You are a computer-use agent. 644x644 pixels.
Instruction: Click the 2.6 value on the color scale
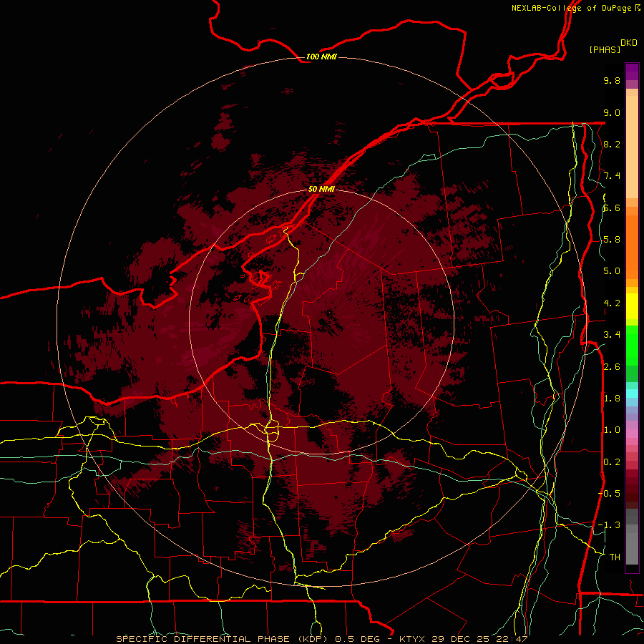tap(612, 367)
